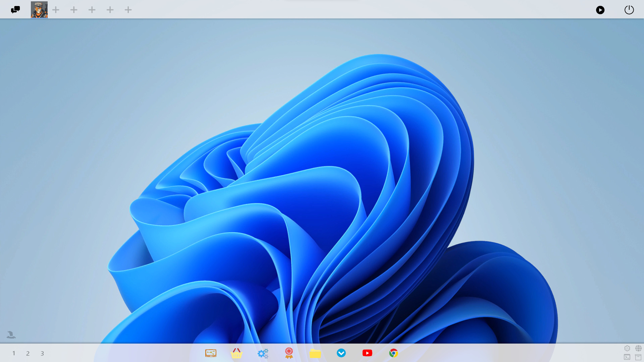Click the round play button at top right

pos(600,10)
